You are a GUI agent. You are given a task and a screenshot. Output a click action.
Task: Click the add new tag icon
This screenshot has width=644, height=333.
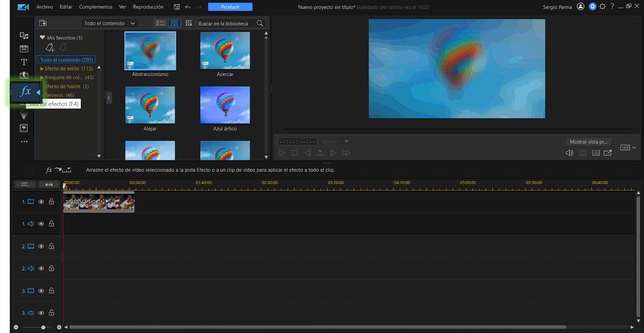50,48
